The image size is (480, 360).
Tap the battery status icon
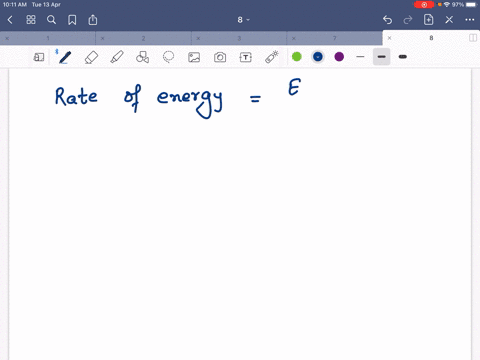471,5
